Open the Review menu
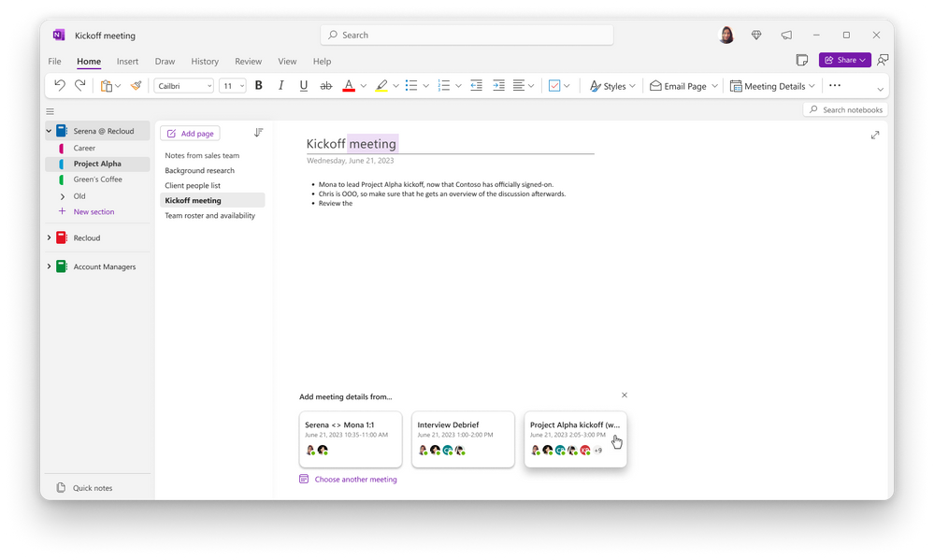This screenshot has width=934, height=560. click(248, 61)
